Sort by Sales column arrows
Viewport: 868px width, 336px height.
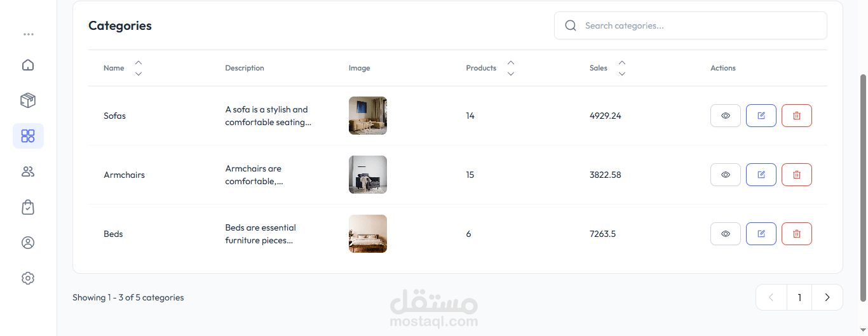pos(622,68)
